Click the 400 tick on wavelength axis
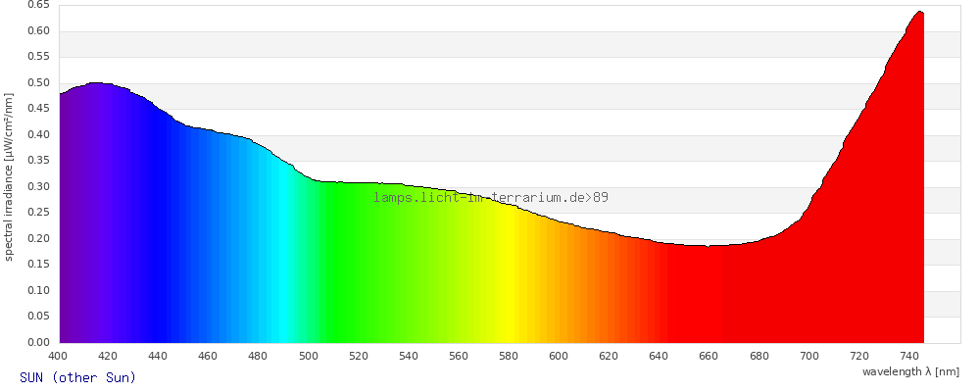The width and height of the screenshot is (980, 392). click(57, 356)
